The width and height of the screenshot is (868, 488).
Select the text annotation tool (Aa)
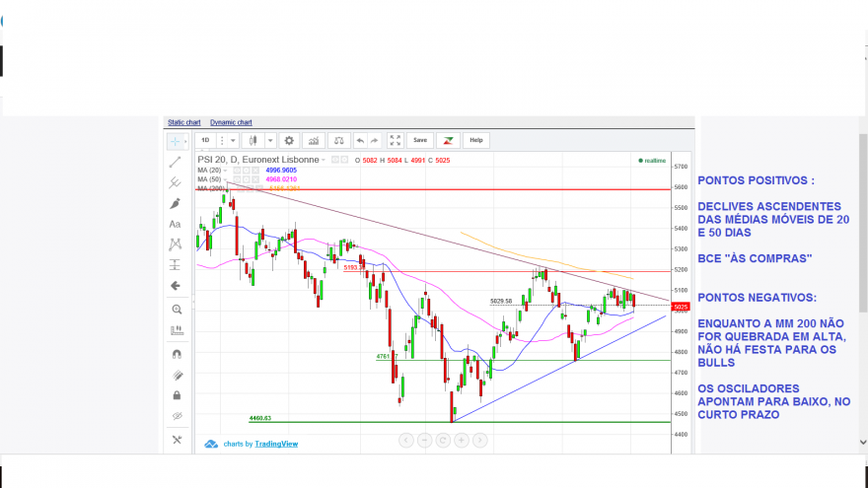[x=175, y=224]
